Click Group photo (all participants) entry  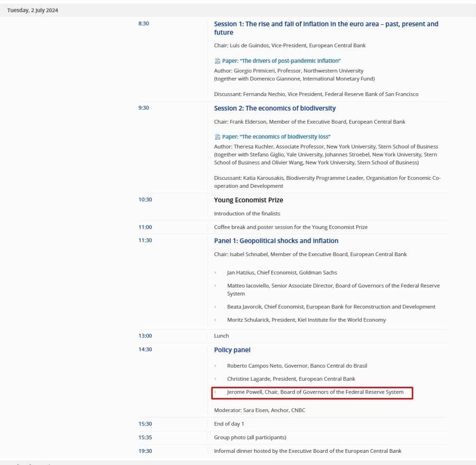250,437
